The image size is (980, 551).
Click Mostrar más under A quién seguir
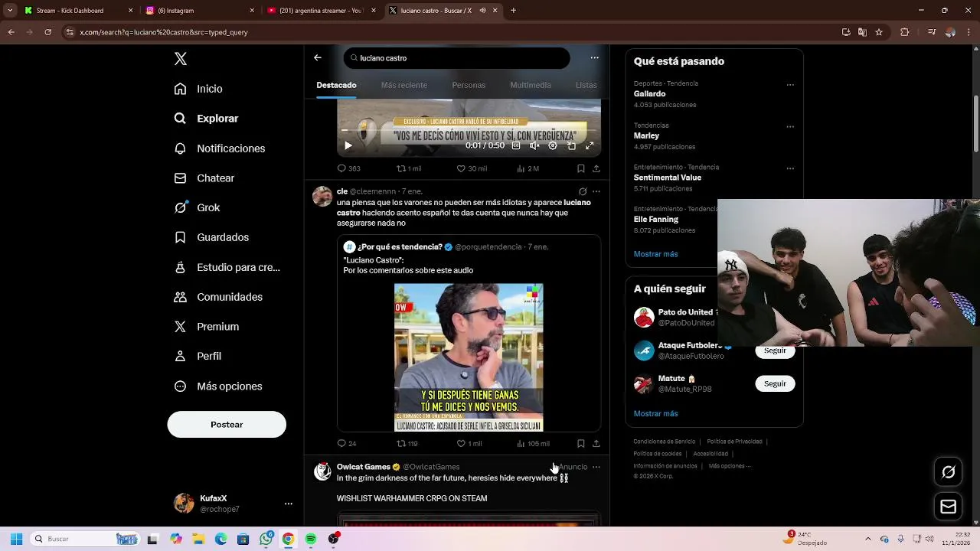[655, 414]
